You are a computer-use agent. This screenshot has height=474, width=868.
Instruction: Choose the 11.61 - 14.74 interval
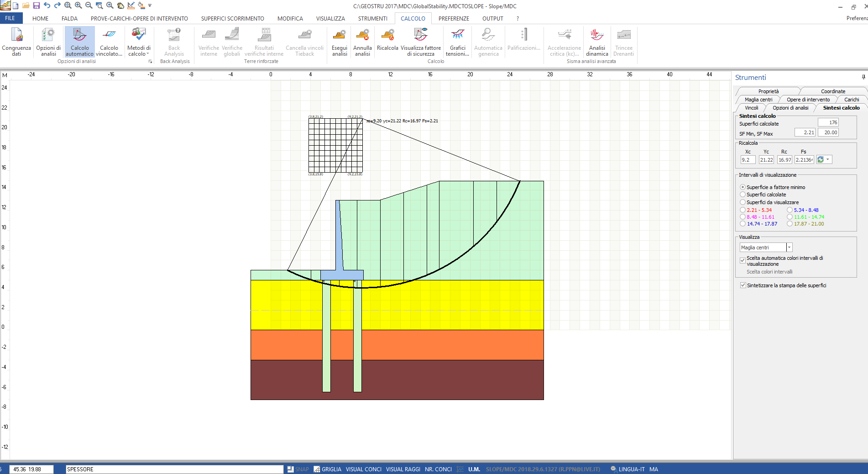(x=805, y=217)
